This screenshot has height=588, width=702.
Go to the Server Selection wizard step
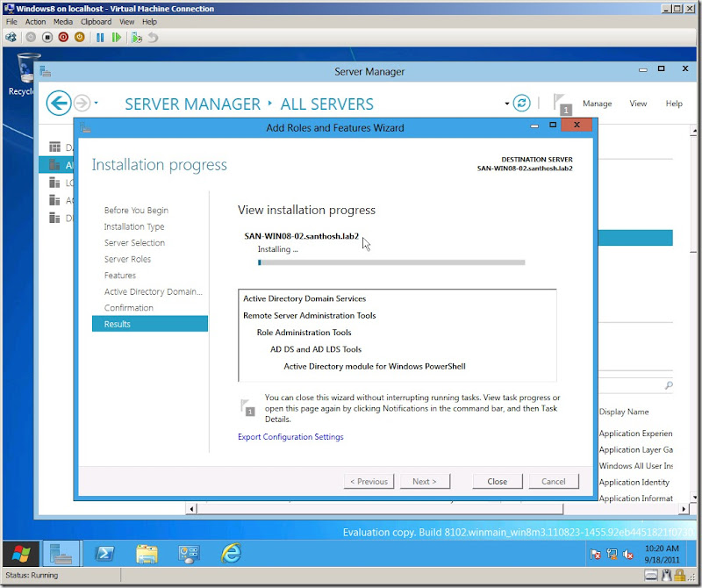[134, 243]
